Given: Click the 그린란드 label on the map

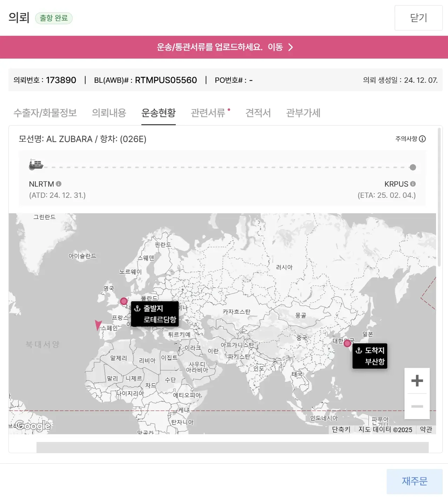Looking at the screenshot, I should 45,217.
